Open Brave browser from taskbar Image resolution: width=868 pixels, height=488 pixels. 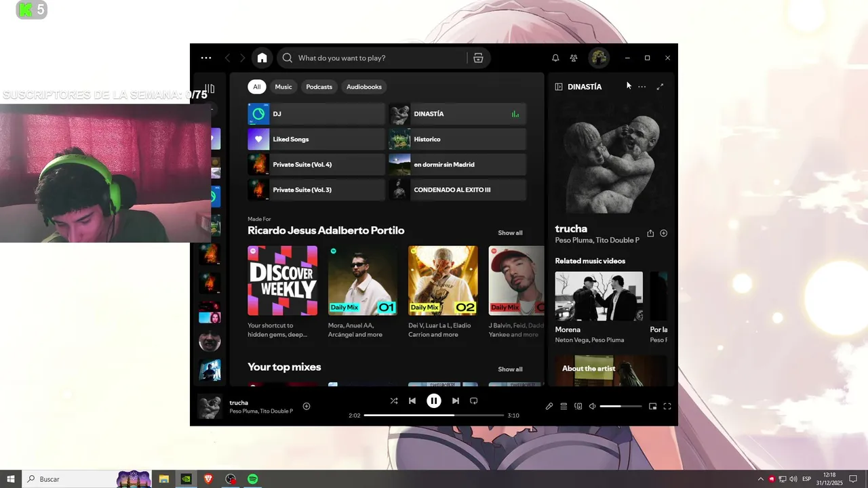point(208,479)
